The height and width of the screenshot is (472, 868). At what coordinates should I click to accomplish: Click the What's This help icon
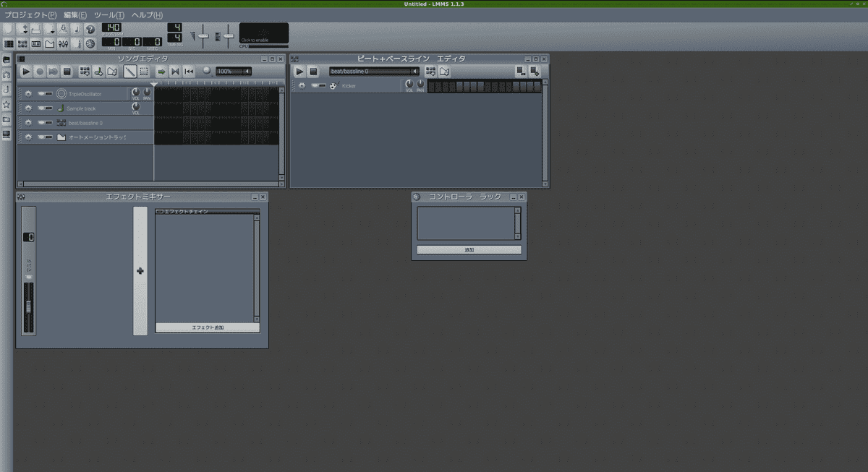(x=90, y=29)
